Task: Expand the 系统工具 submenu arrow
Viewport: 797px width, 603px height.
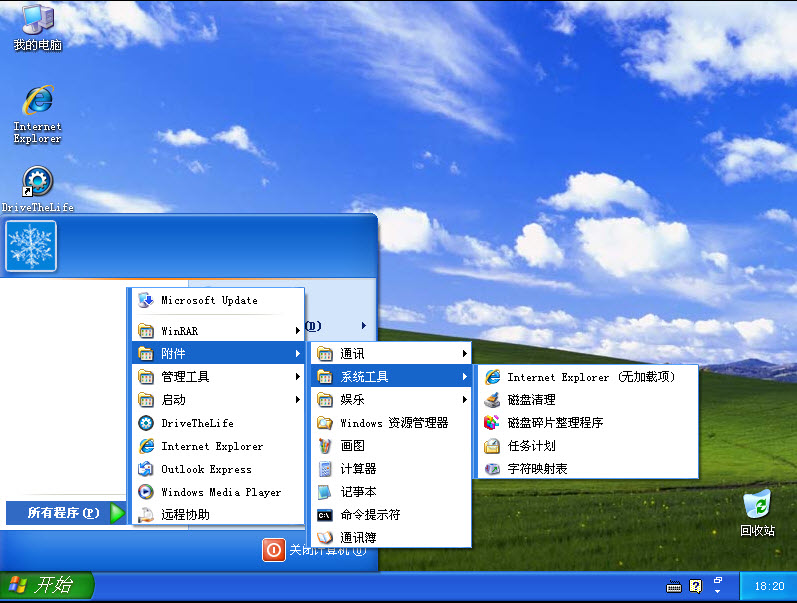Action: pos(465,377)
